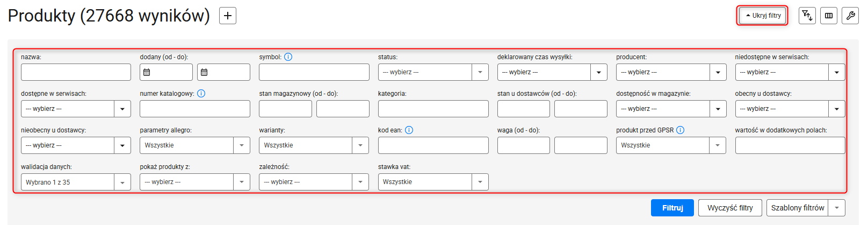Screen dimensions: 868x225
Task: Click info icon by produkt przed GPSR
Action: [x=681, y=130]
